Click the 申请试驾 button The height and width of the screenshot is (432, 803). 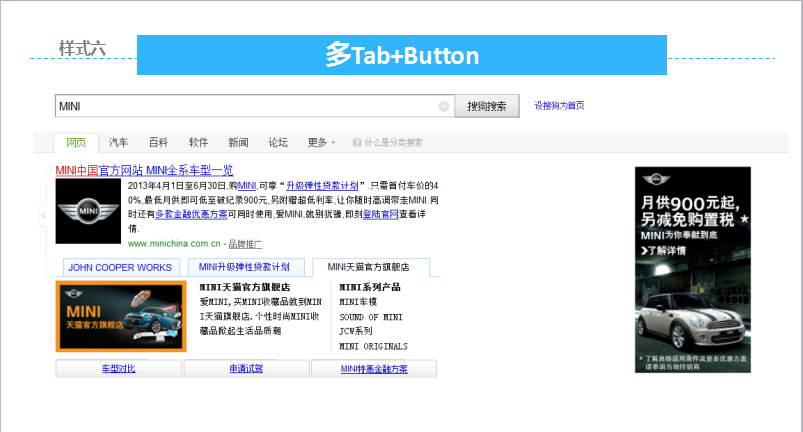[x=246, y=369]
